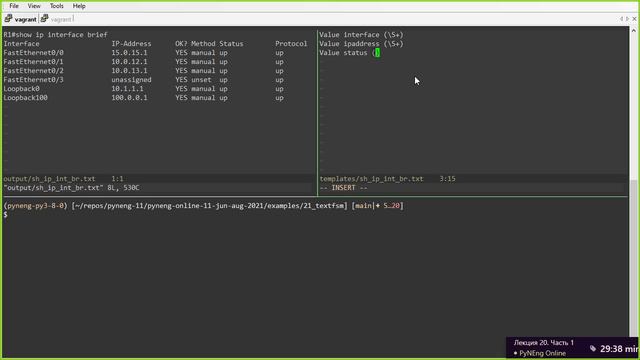
Task: Open the Tools menu
Action: (x=57, y=6)
